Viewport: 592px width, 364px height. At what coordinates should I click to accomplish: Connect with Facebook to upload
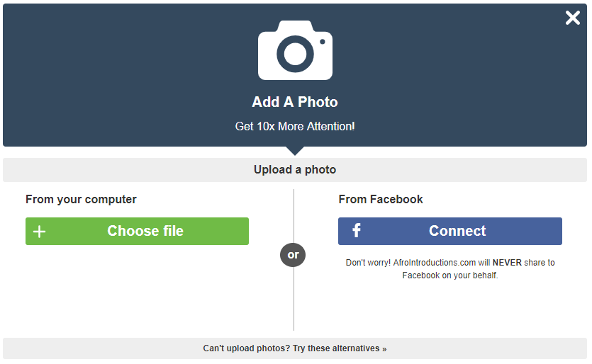(x=450, y=232)
